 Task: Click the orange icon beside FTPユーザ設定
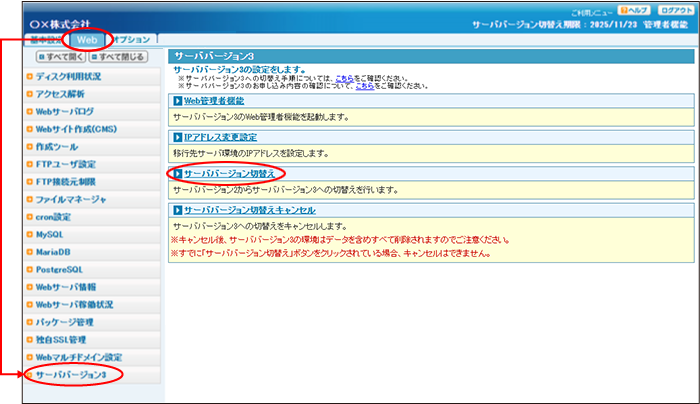pos(30,164)
